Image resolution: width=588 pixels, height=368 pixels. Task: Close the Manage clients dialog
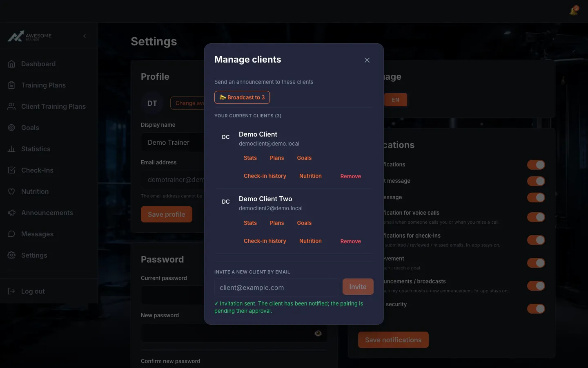coord(367,60)
